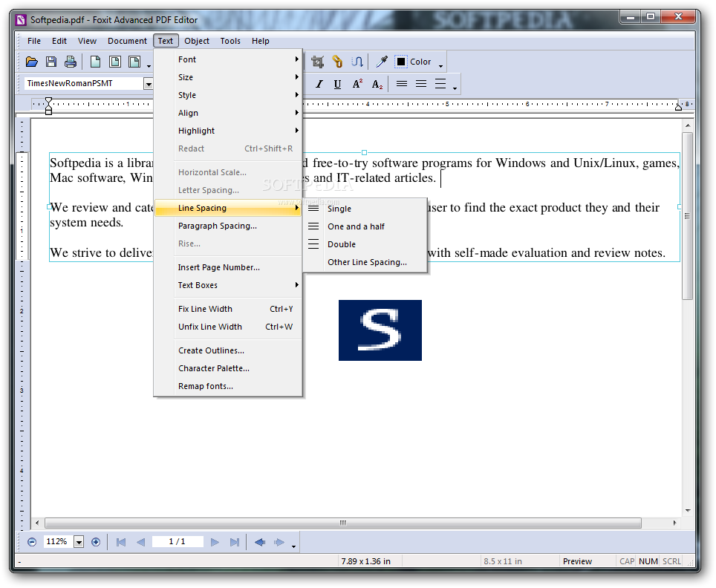This screenshot has height=588, width=716.
Task: Click the TimesNewRomanPSMT font field
Action: (x=84, y=84)
